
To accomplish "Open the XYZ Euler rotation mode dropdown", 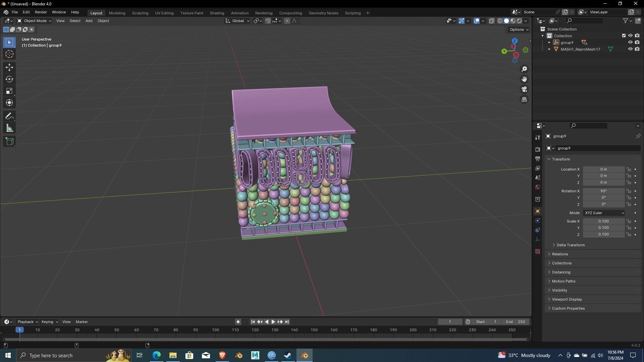I will pos(604,213).
